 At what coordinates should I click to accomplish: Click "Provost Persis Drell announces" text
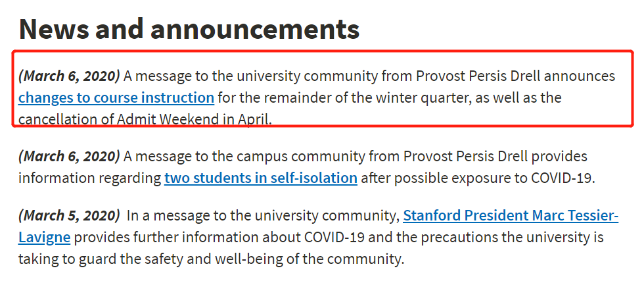(515, 76)
